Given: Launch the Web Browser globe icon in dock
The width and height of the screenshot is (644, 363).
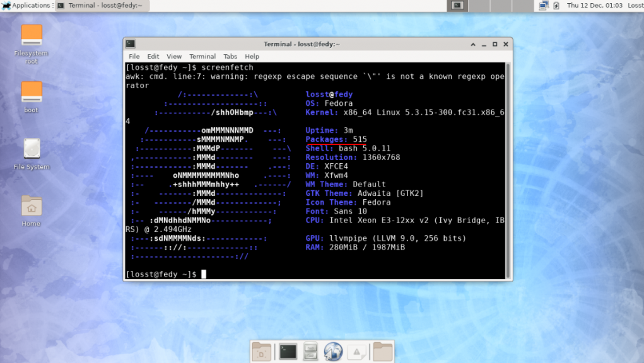Looking at the screenshot, I should point(333,352).
